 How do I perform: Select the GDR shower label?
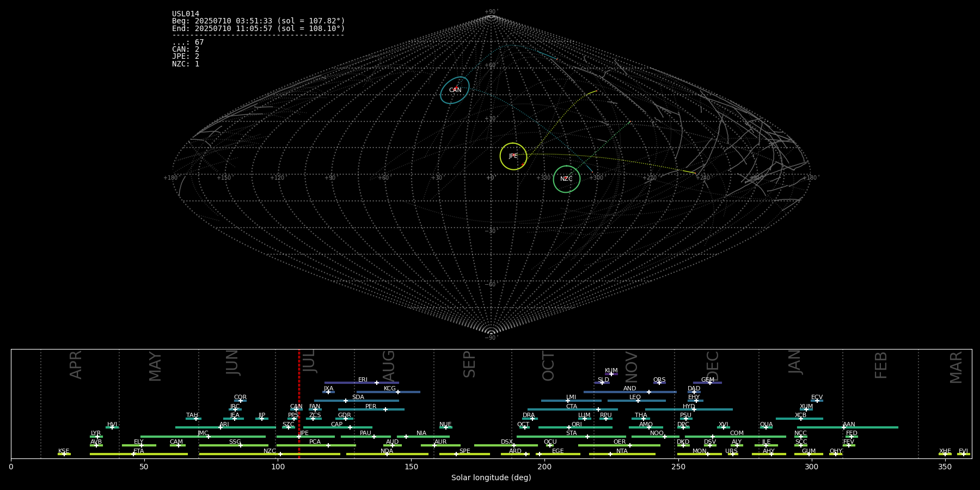click(x=345, y=415)
